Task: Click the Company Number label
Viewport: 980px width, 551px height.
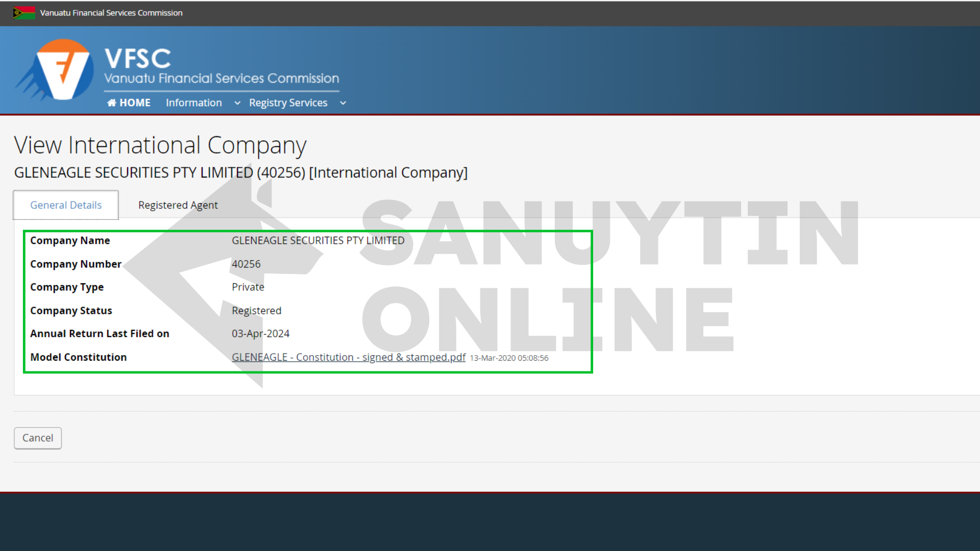Action: (x=76, y=264)
